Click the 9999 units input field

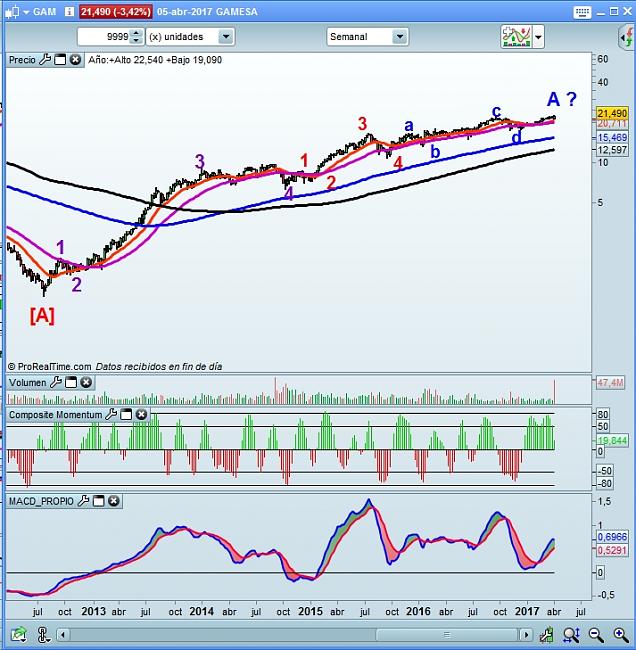click(104, 37)
